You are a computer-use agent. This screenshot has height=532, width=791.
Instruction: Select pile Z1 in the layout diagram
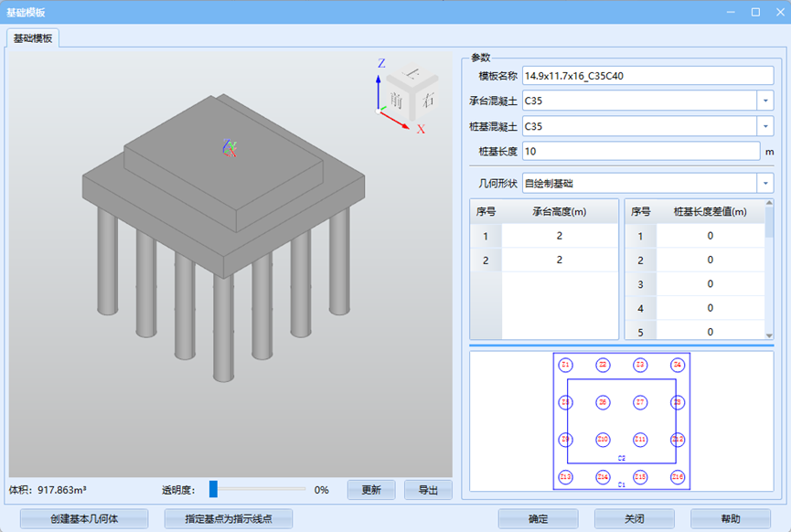pos(565,365)
